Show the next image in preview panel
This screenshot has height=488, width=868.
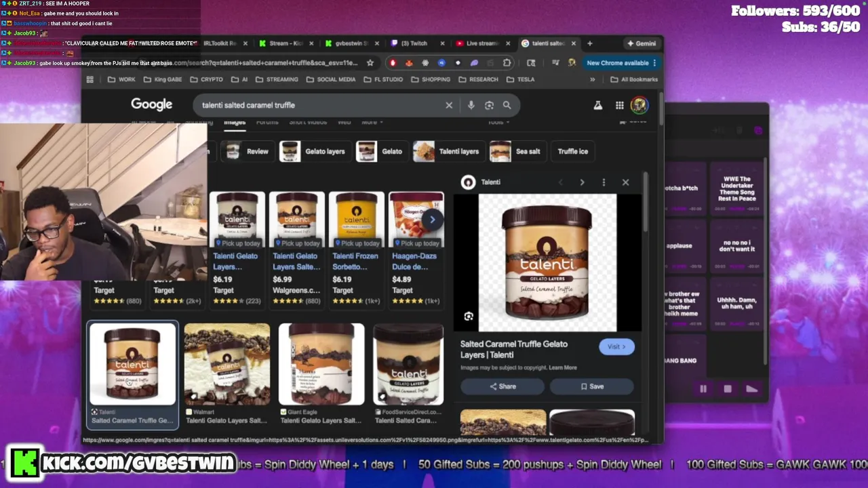pos(582,182)
